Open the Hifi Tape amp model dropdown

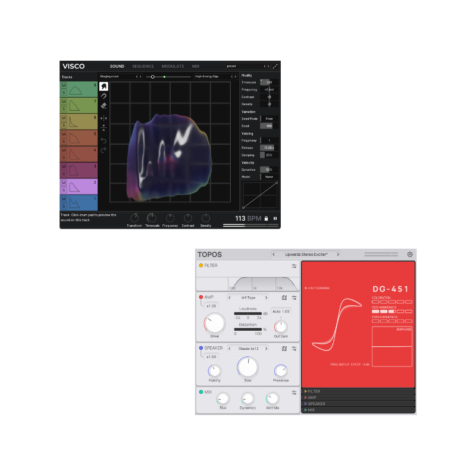click(x=249, y=297)
